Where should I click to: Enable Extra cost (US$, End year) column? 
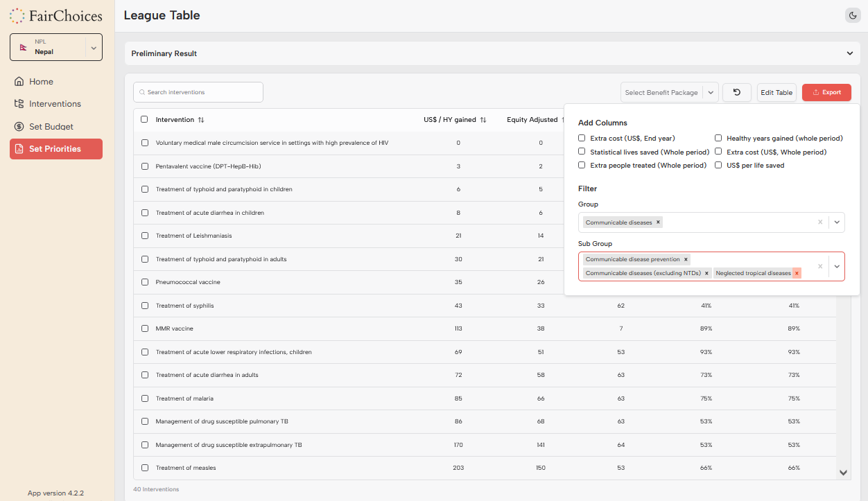click(582, 138)
